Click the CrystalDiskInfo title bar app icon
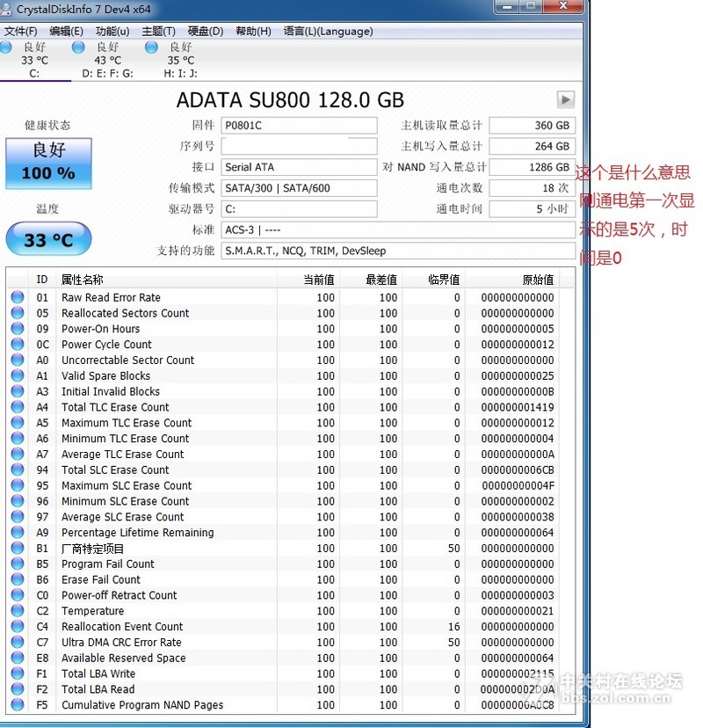The width and height of the screenshot is (703, 728). [x=4, y=10]
